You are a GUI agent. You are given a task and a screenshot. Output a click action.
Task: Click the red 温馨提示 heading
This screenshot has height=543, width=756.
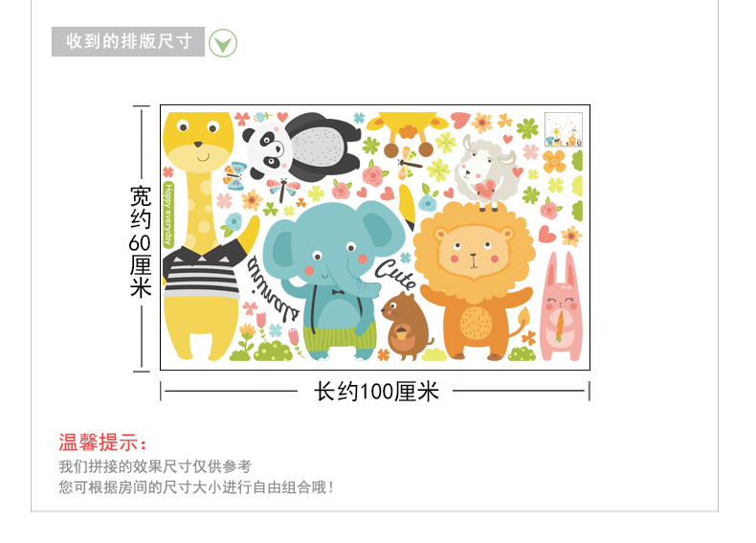click(x=102, y=442)
